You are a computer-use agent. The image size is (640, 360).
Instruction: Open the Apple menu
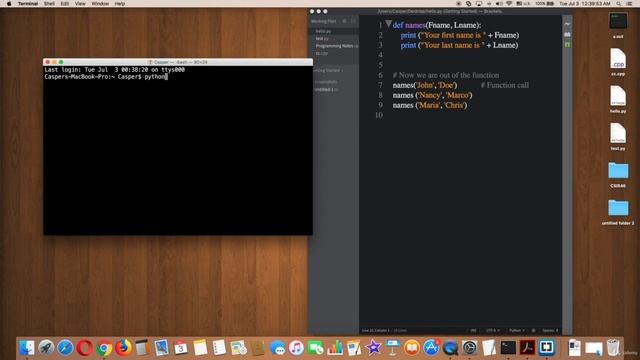tap(9, 4)
